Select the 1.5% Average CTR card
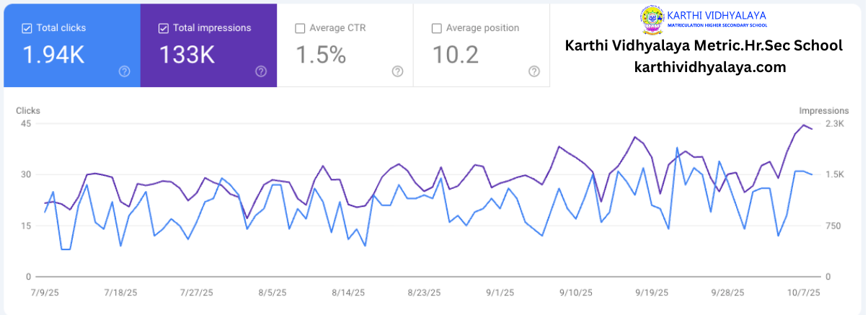 point(345,45)
